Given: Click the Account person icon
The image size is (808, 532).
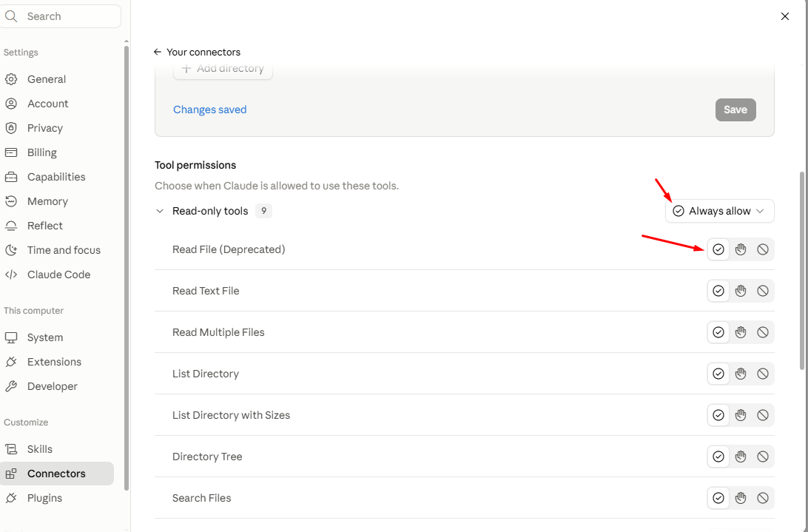Looking at the screenshot, I should pyautogui.click(x=11, y=104).
